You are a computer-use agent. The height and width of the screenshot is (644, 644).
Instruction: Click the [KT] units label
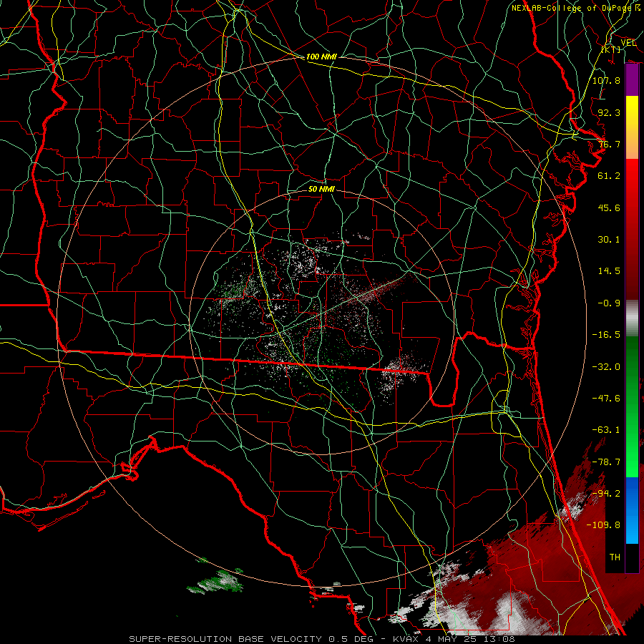tap(611, 50)
